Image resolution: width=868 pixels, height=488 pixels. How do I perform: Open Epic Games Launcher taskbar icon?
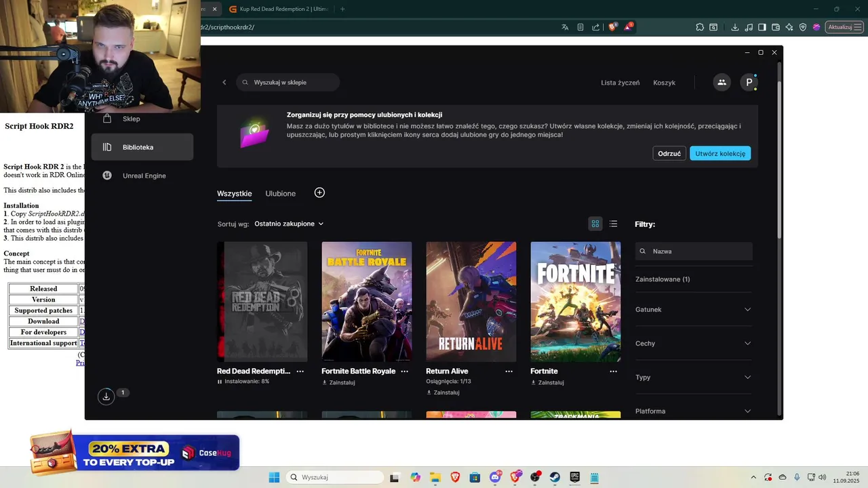tap(574, 477)
